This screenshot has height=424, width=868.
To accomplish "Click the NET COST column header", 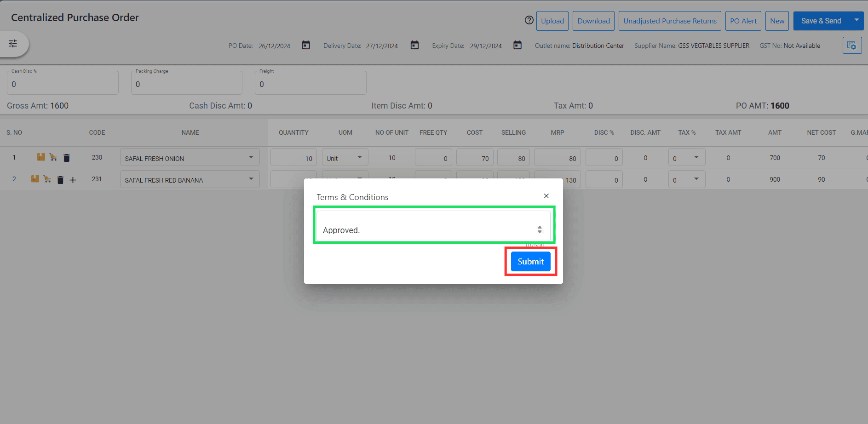I will coord(821,132).
